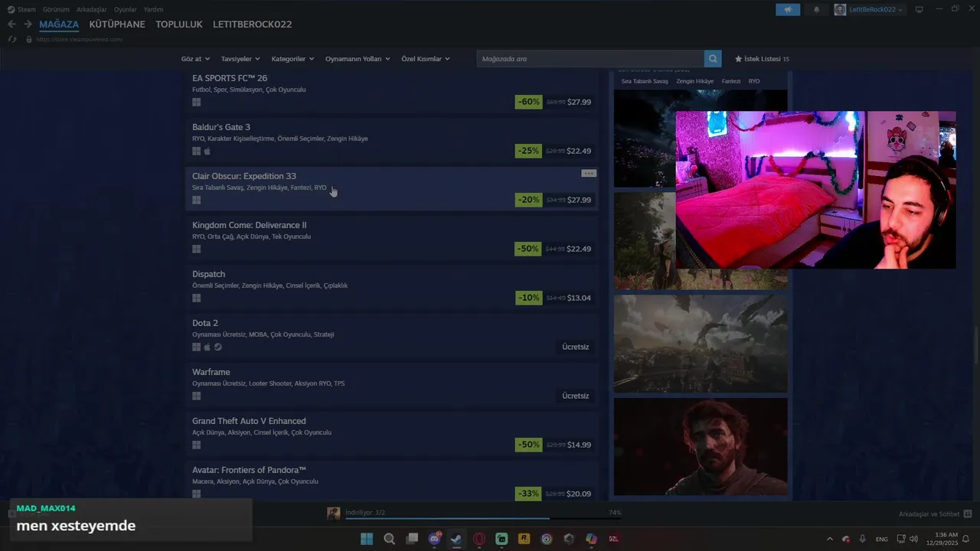Expand the Tavsiyeler dropdown
980x551 pixels.
coord(240,59)
